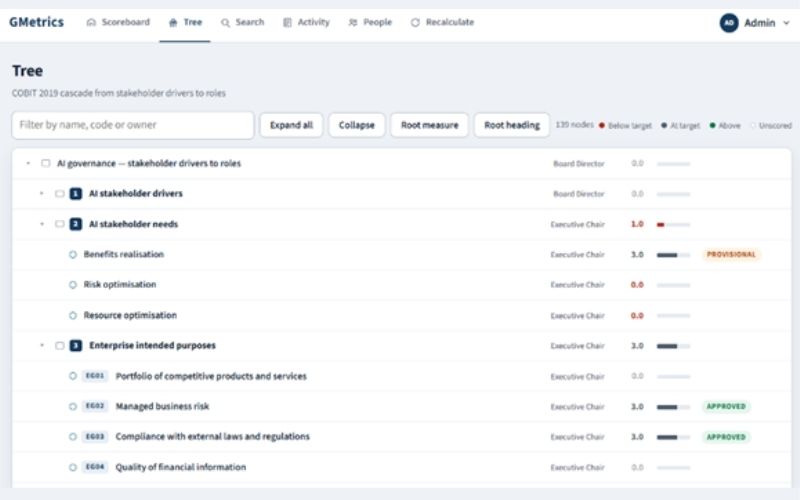Toggle Enterprise intended purposes expander arrow
The width and height of the screenshot is (800, 500).
coord(42,345)
